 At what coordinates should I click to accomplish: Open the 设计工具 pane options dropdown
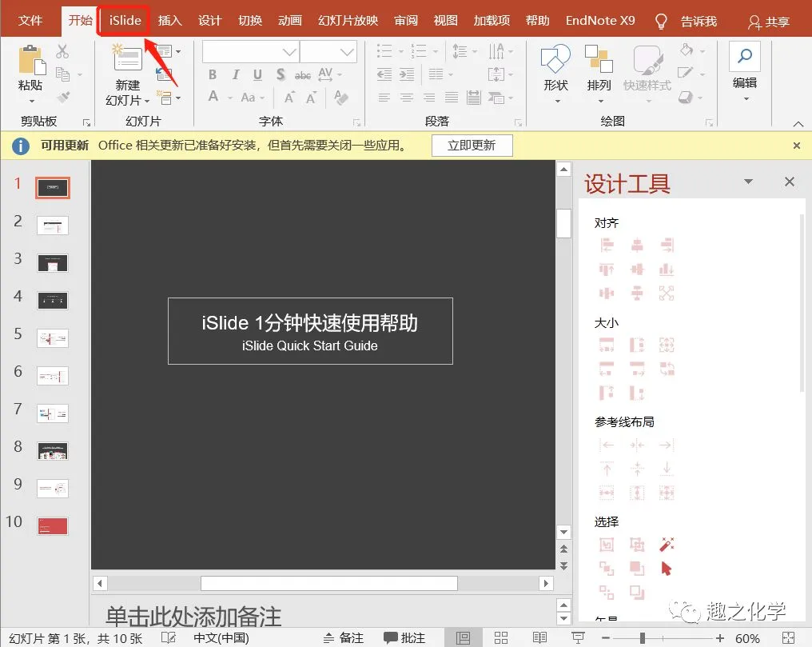[x=748, y=182]
